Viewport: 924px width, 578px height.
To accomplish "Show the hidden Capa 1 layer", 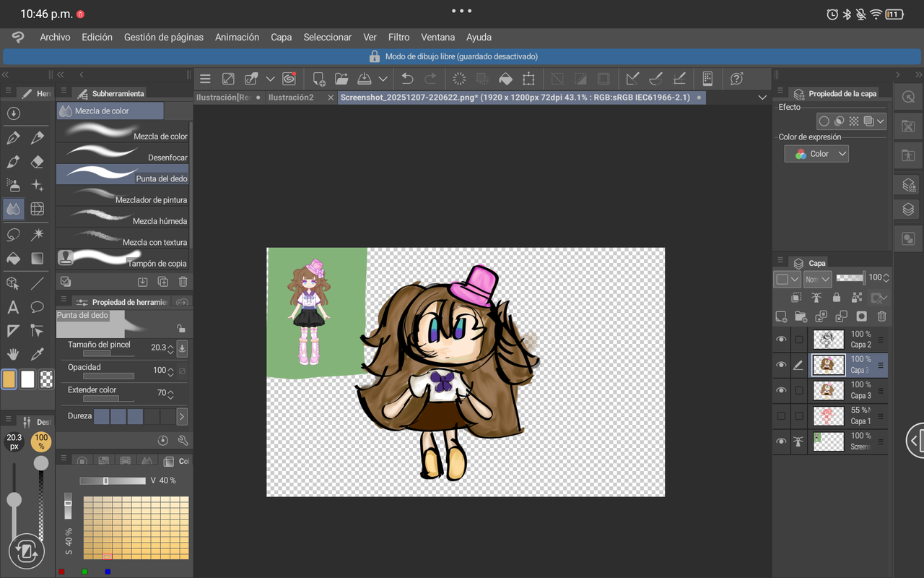I will pos(781,415).
